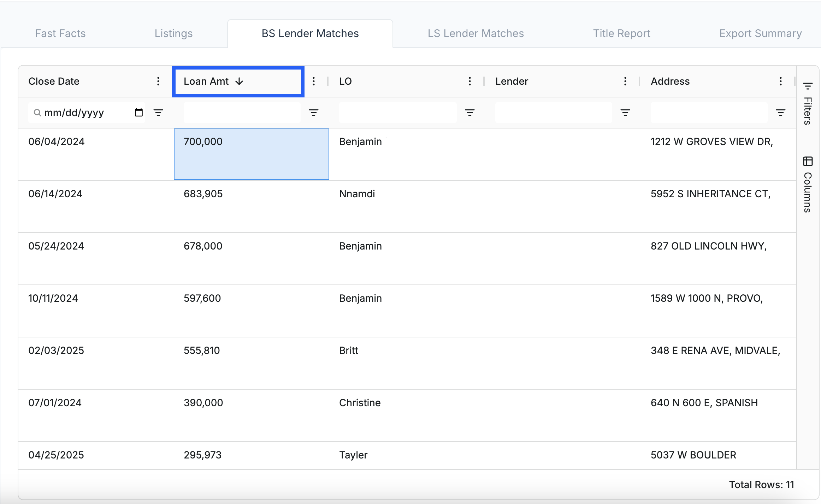Sort by Address column header
Viewport: 821px width, 504px height.
670,82
